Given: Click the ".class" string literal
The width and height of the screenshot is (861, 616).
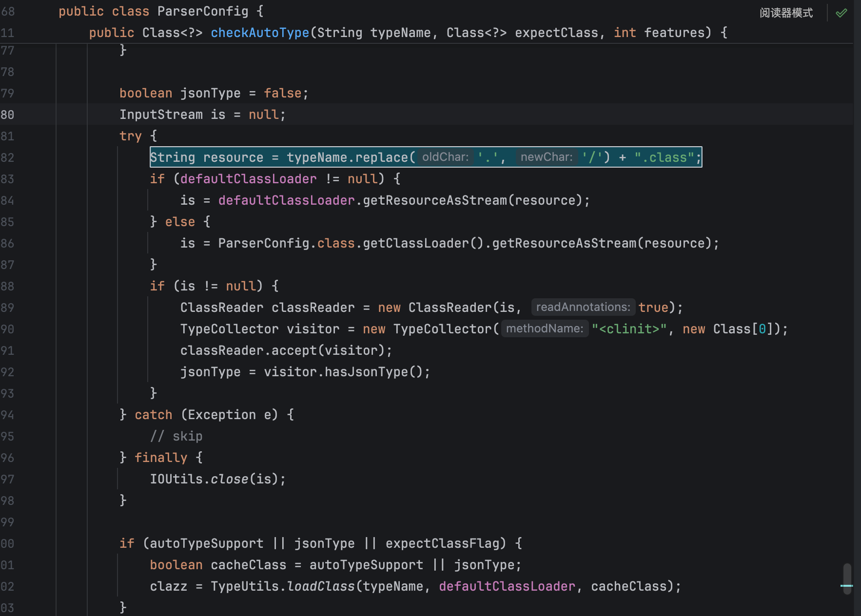Looking at the screenshot, I should click(x=664, y=157).
